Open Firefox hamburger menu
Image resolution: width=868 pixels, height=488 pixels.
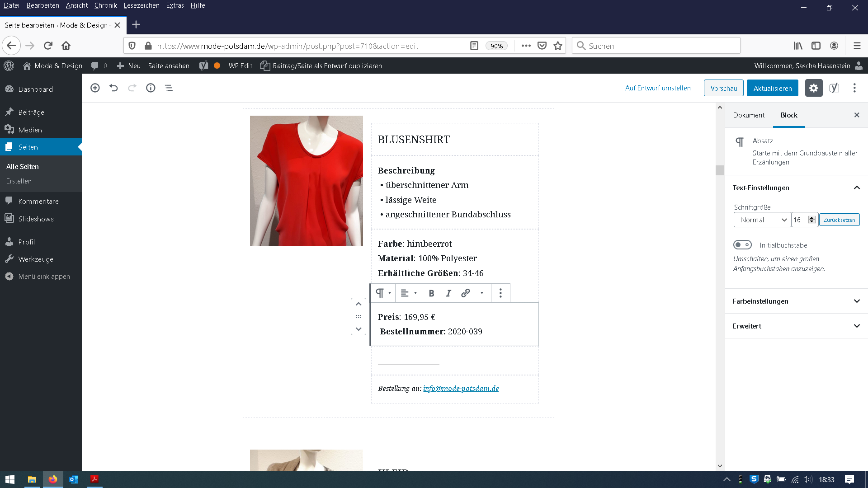857,46
